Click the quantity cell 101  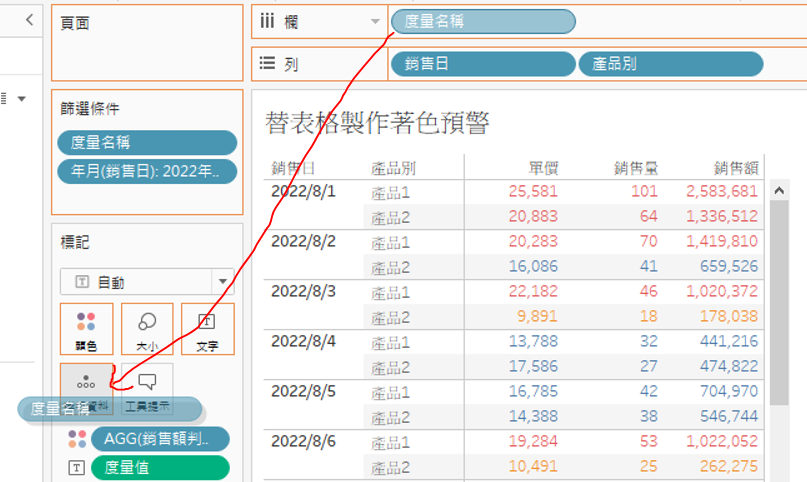pyautogui.click(x=644, y=191)
